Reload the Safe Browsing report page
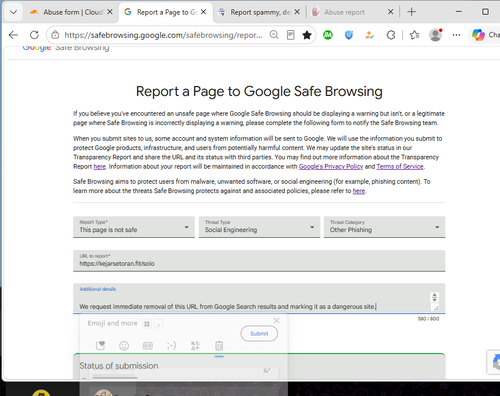The image size is (500, 396). pyautogui.click(x=34, y=35)
